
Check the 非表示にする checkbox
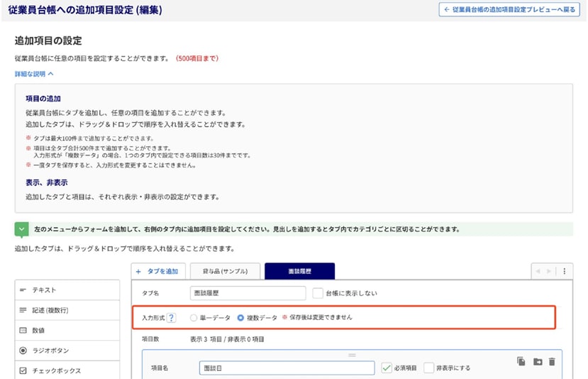pos(428,368)
